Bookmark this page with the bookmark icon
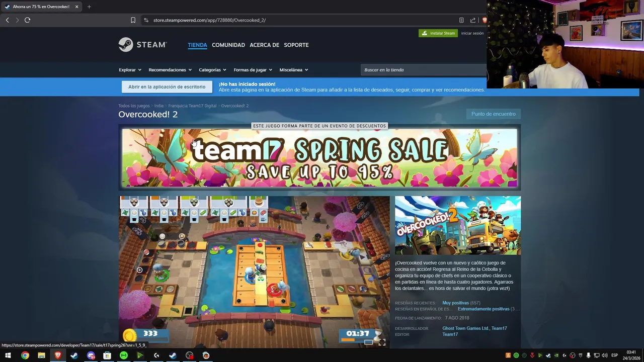This screenshot has height=362, width=644. coord(133,20)
